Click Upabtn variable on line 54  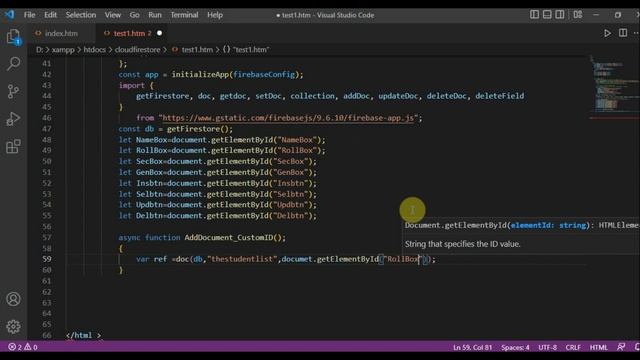pyautogui.click(x=149, y=205)
